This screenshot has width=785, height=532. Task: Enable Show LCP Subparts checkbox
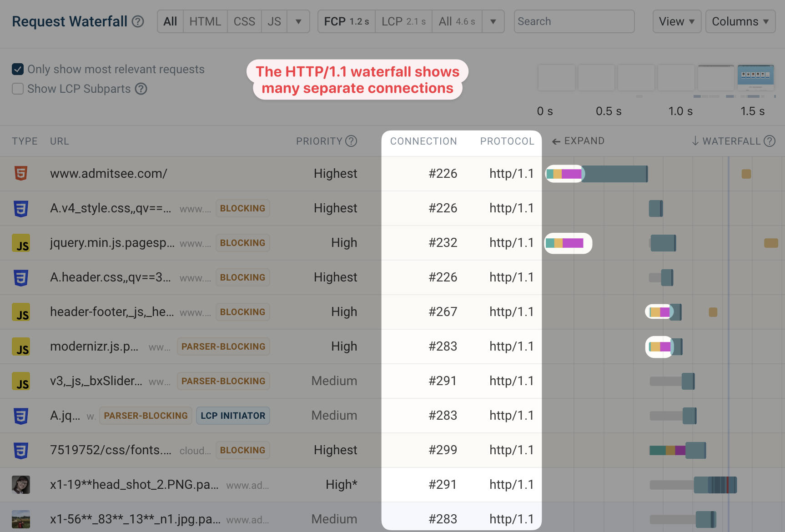[x=18, y=89]
